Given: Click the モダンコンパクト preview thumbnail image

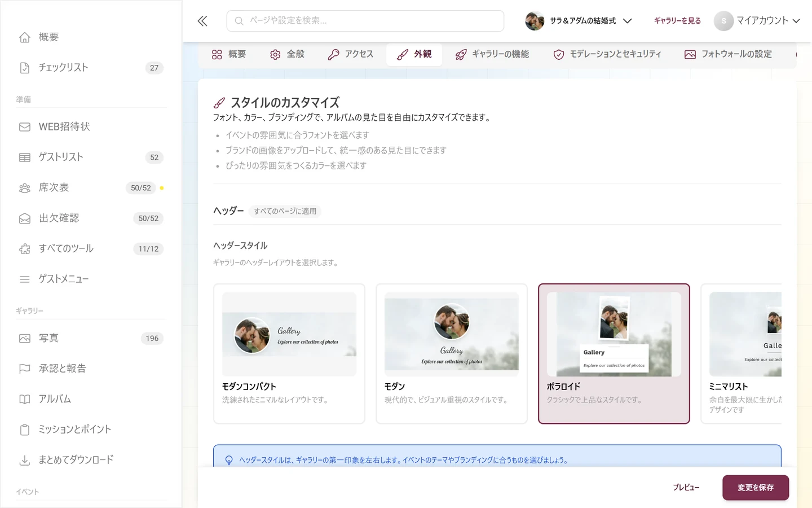Looking at the screenshot, I should [289, 334].
